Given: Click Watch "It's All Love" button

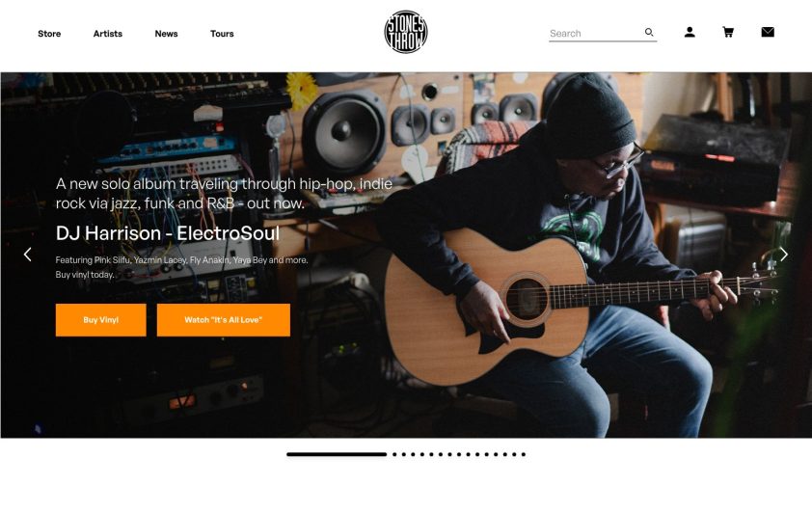Looking at the screenshot, I should (x=223, y=320).
